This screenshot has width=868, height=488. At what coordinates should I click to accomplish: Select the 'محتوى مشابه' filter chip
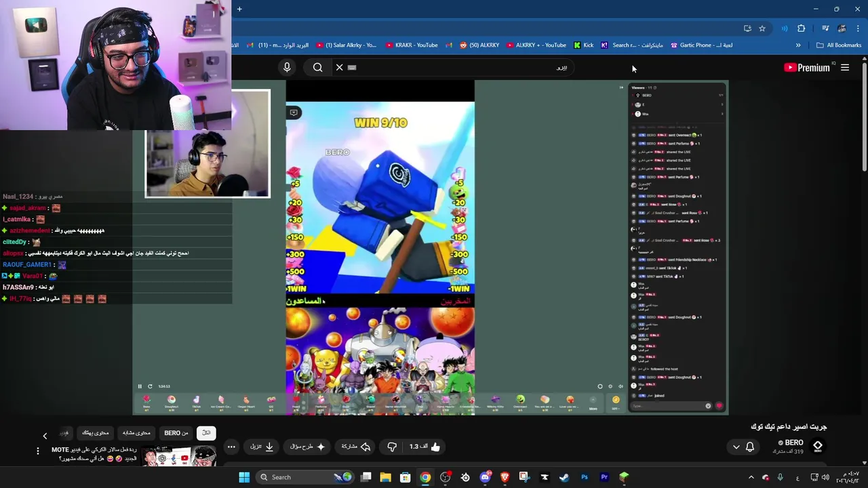point(136,432)
